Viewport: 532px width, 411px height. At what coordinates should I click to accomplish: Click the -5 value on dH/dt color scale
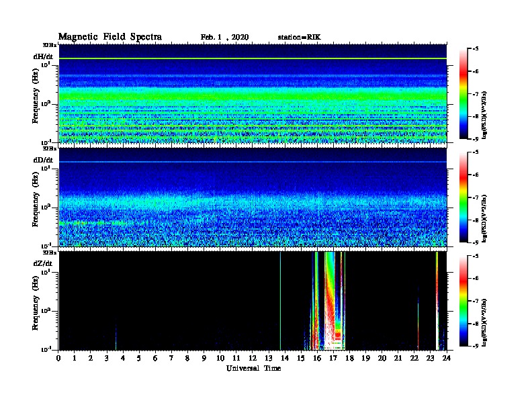(x=476, y=49)
